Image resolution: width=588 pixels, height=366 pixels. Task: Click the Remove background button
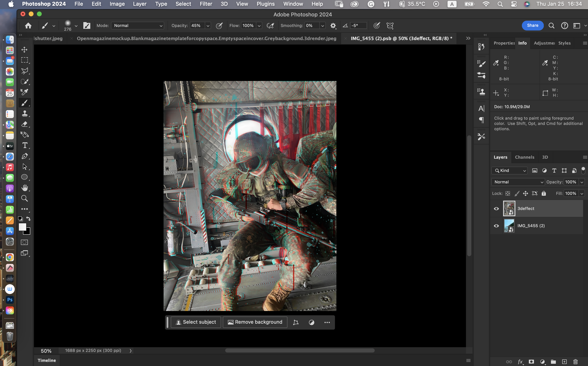point(255,322)
